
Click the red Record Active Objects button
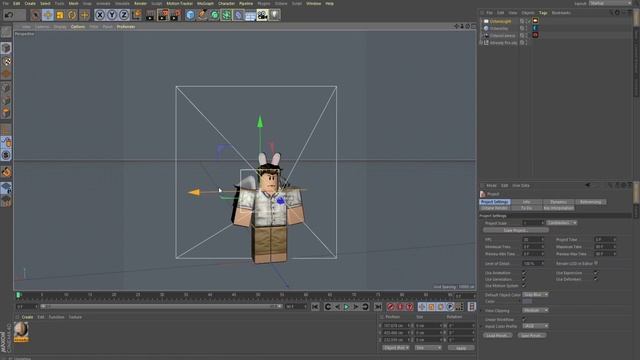pos(391,307)
